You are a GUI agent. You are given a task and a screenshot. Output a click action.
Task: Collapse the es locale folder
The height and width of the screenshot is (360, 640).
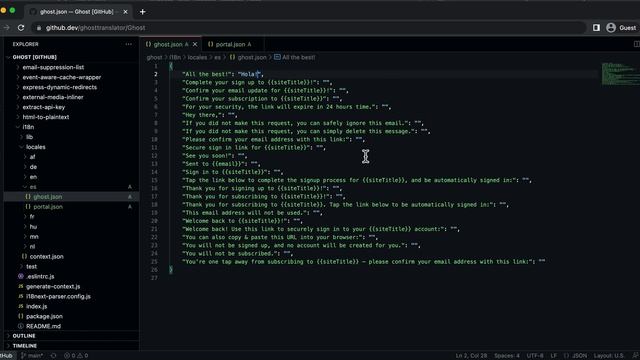[x=33, y=187]
